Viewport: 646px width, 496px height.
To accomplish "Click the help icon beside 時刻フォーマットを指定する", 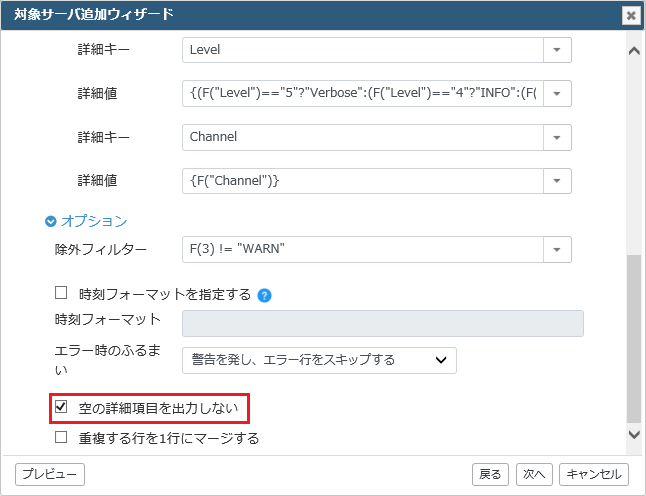I will click(x=264, y=295).
